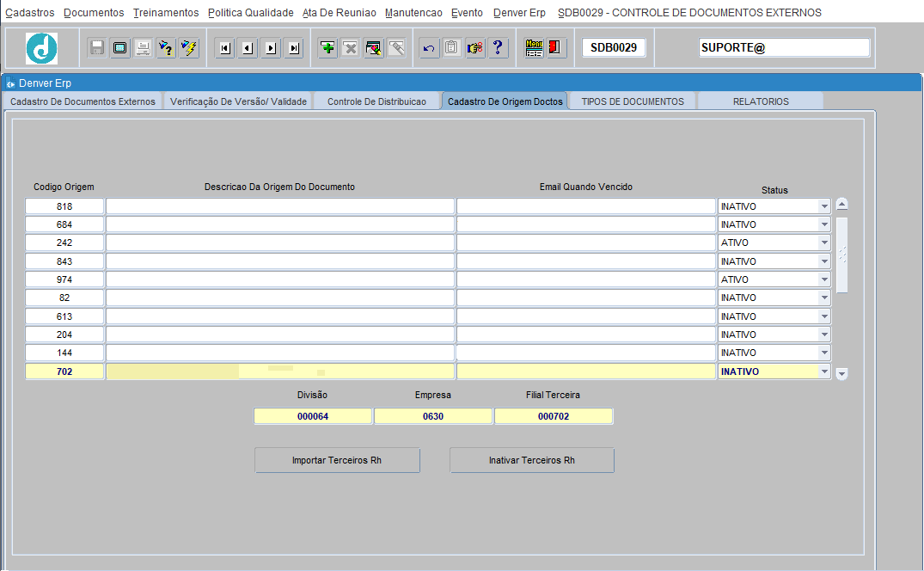Open Status dropdown for code 242
Screen dimensions: 924x571
pos(823,243)
